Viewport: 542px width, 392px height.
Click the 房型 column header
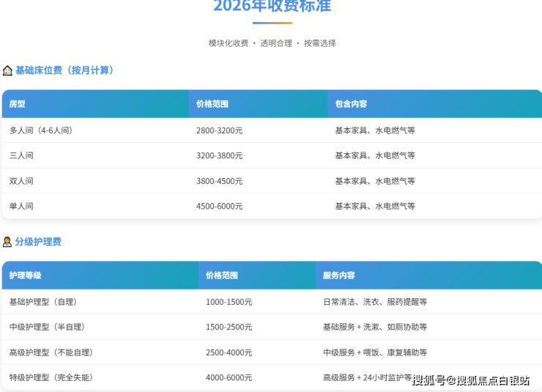pyautogui.click(x=17, y=104)
